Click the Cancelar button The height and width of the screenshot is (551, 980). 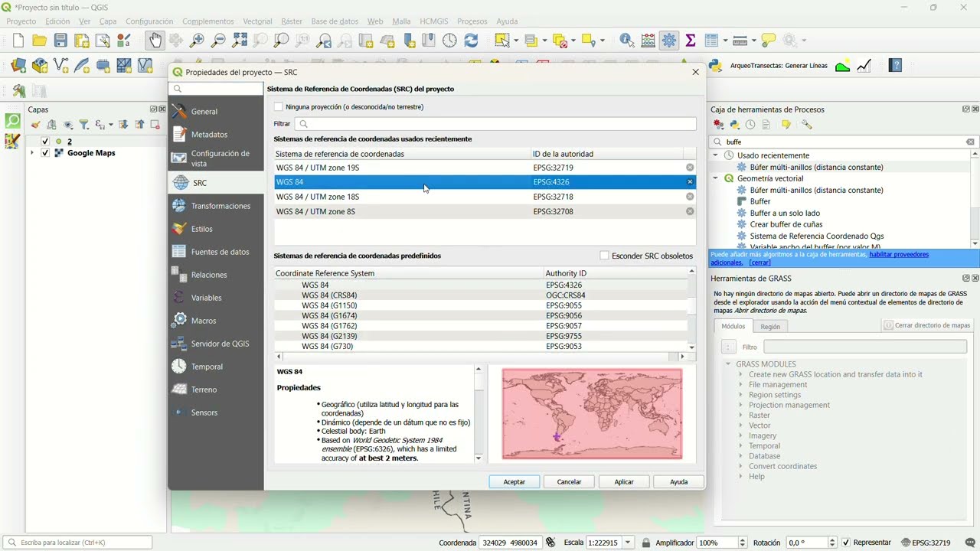pos(569,482)
